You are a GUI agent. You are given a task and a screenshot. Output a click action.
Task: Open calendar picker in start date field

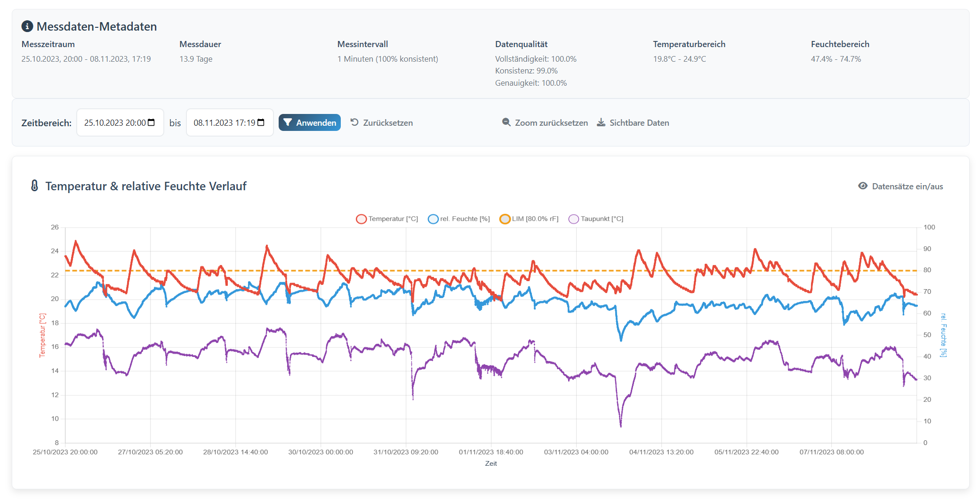pyautogui.click(x=151, y=122)
